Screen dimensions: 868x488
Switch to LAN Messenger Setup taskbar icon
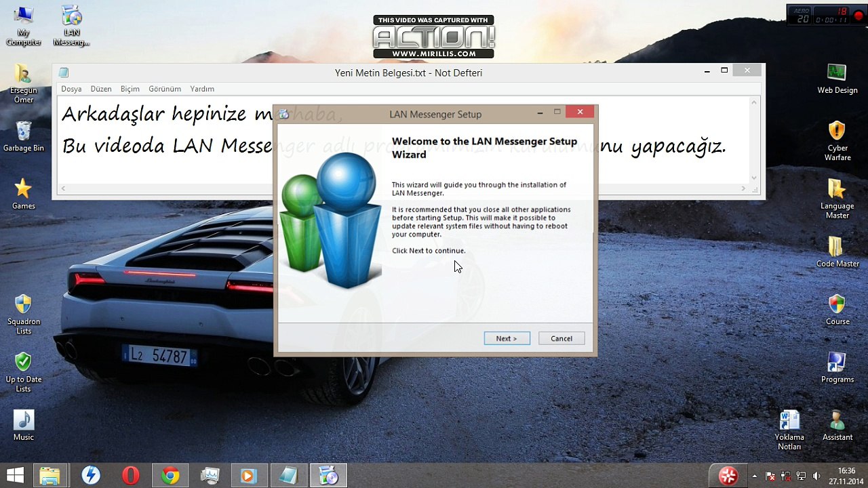pyautogui.click(x=328, y=476)
